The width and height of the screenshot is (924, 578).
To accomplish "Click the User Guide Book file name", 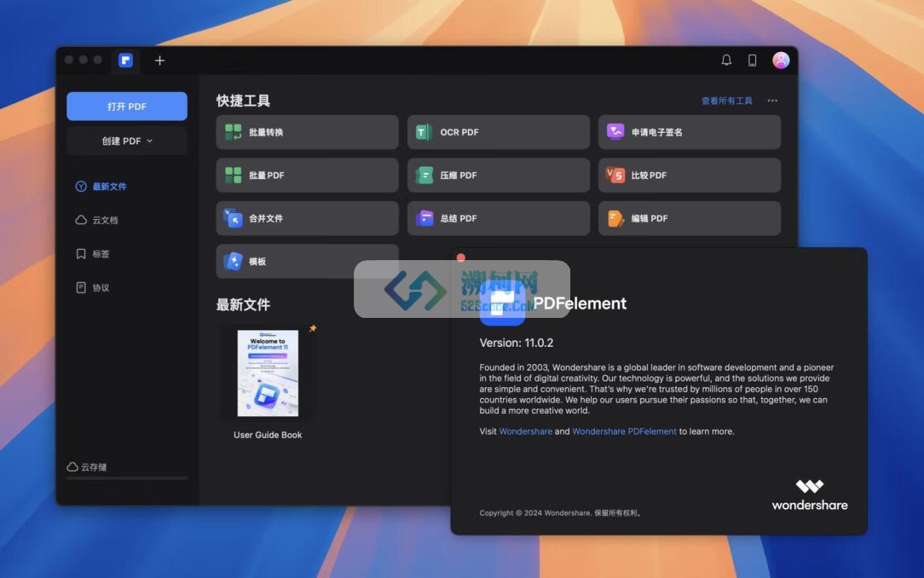I will pyautogui.click(x=268, y=435).
